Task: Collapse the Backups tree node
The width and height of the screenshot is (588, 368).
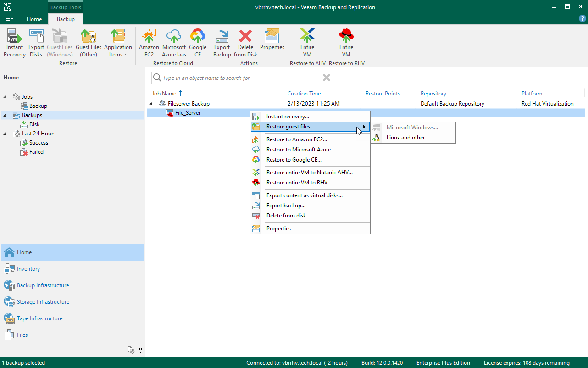Action: (x=5, y=115)
